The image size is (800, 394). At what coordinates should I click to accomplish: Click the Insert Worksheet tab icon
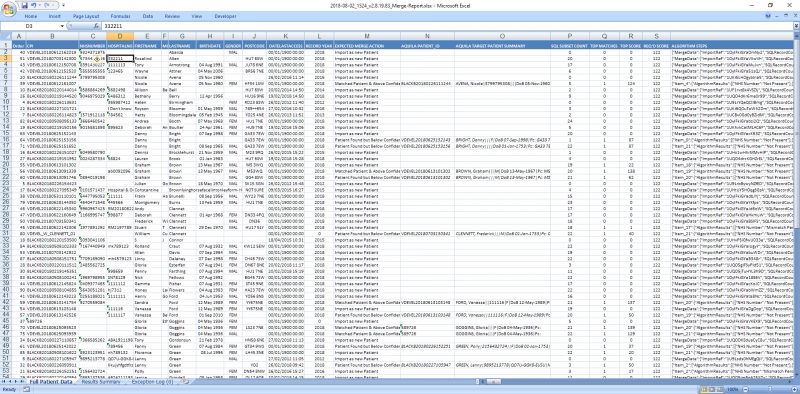pyautogui.click(x=186, y=381)
